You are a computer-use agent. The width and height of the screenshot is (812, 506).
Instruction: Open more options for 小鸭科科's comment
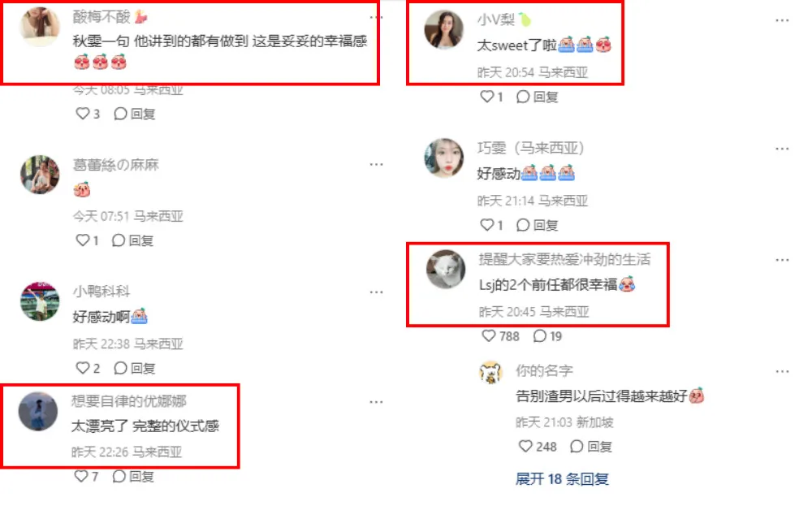[x=377, y=292]
